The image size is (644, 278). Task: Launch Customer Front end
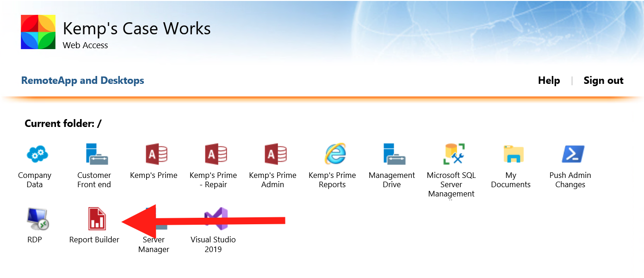(x=94, y=155)
